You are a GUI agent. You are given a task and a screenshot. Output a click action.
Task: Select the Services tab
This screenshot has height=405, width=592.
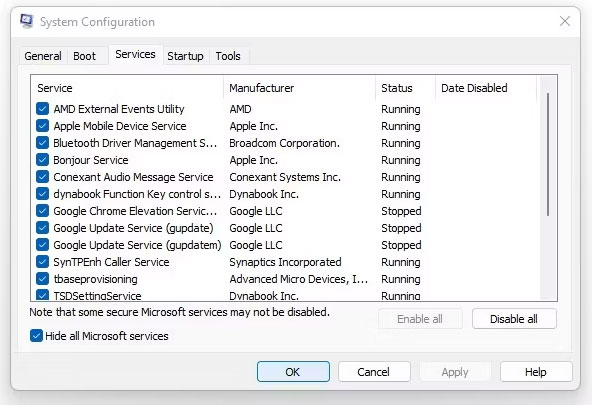pos(136,54)
